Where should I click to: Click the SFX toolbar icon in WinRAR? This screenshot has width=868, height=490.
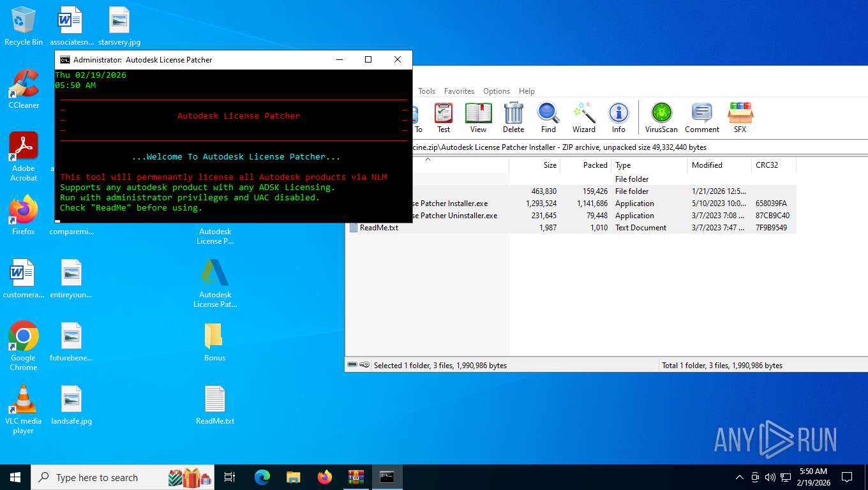(x=740, y=118)
